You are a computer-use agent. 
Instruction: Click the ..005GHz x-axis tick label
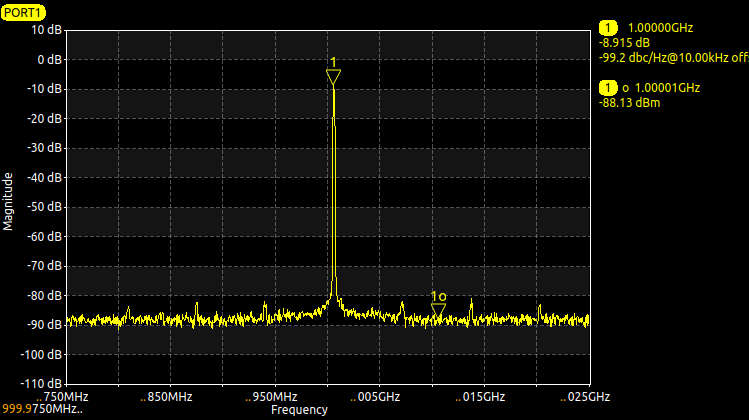point(375,397)
